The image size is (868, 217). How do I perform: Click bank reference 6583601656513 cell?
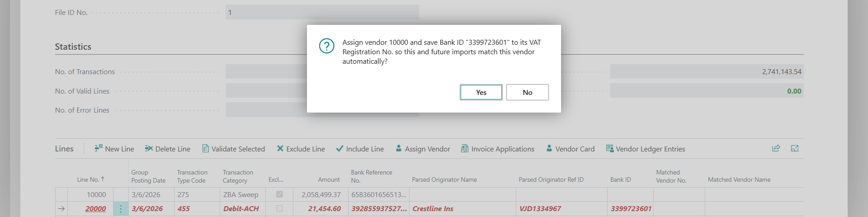click(379, 194)
